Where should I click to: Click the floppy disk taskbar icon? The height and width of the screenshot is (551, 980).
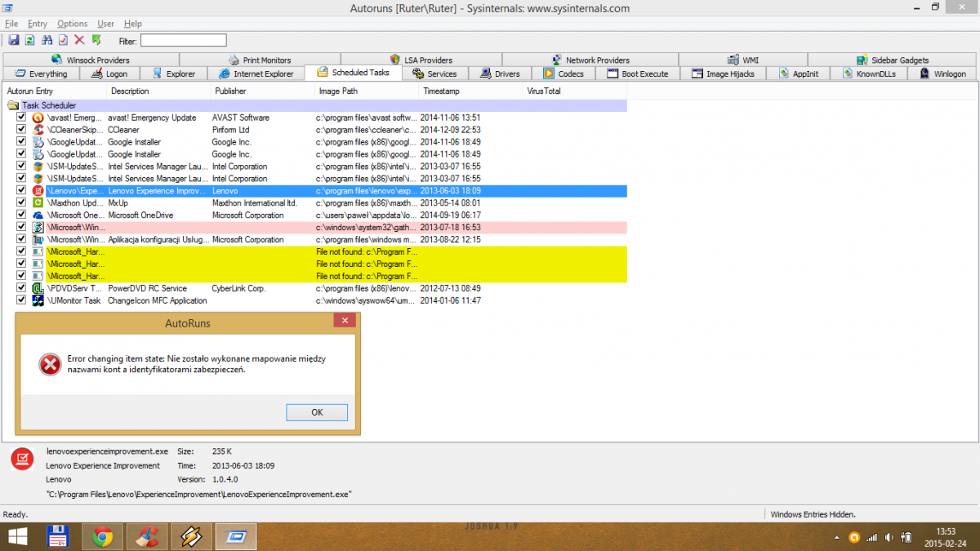58,536
